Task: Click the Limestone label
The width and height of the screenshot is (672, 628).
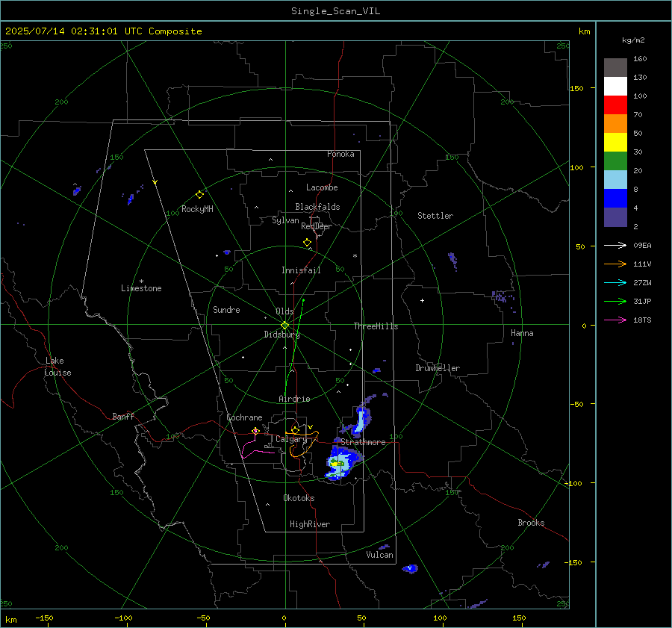Action: [141, 288]
